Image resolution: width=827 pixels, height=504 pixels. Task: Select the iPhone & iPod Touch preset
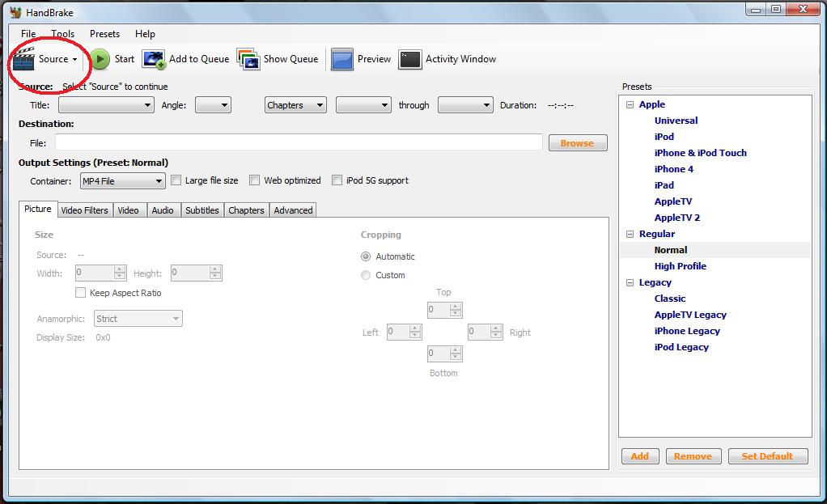(701, 153)
